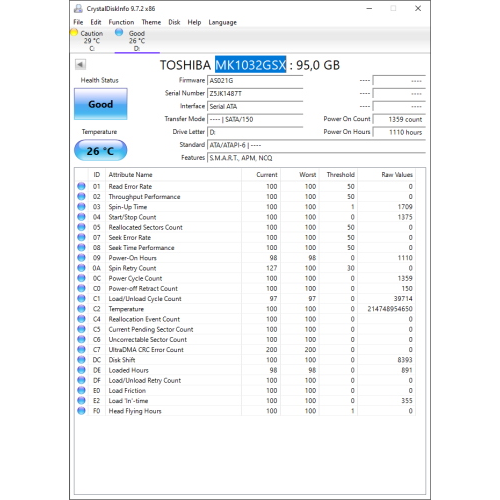This screenshot has width=500, height=500.
Task: Open the Edit menu
Action: (96, 22)
